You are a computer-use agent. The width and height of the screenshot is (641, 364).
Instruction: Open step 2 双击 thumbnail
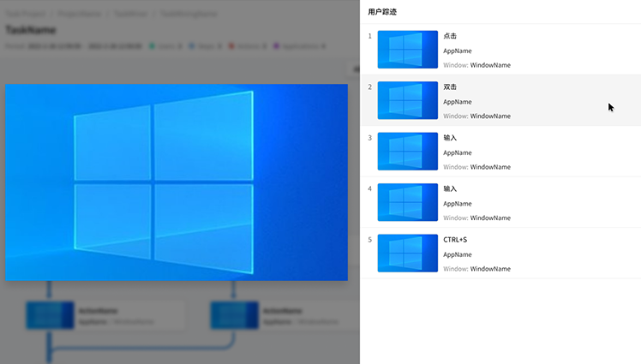(408, 100)
